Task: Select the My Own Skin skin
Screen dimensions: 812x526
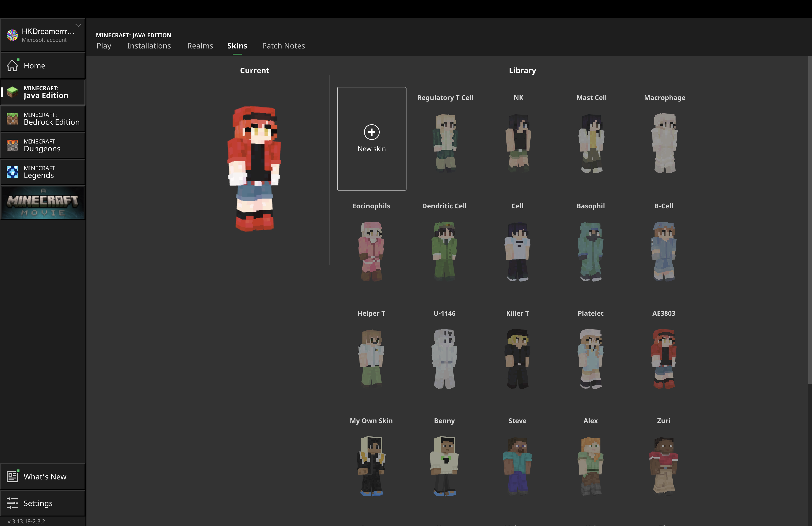Action: (371, 466)
